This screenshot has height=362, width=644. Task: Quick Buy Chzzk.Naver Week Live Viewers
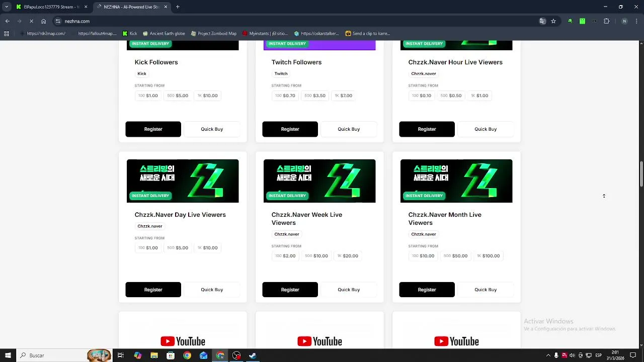coord(349,290)
